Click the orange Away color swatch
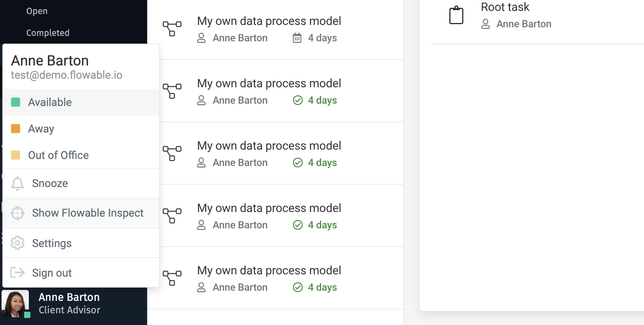 click(x=16, y=129)
